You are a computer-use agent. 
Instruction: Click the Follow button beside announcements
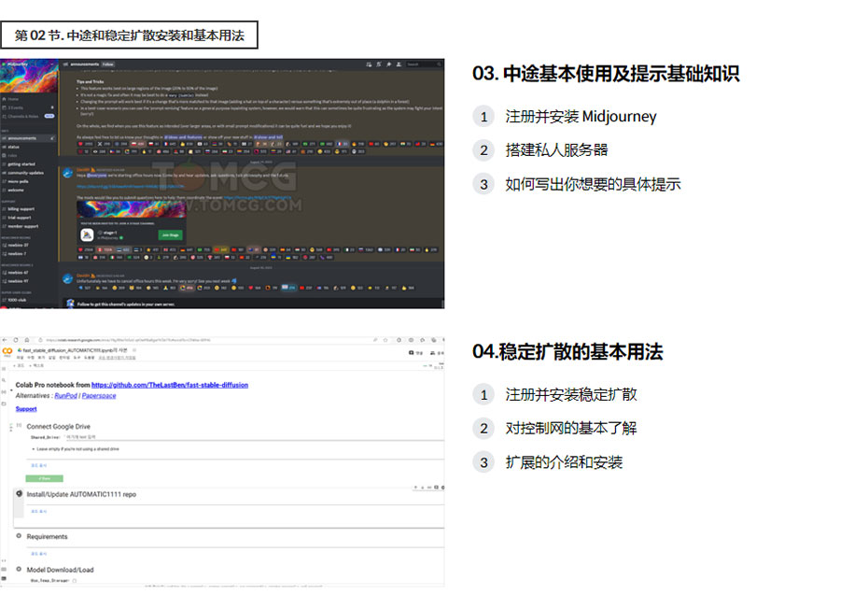click(108, 64)
